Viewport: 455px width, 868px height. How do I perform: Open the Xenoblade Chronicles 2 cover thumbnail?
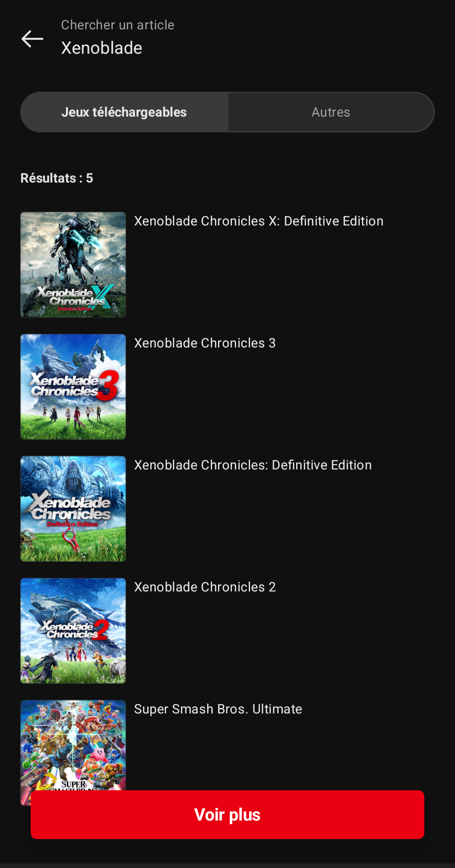(73, 631)
